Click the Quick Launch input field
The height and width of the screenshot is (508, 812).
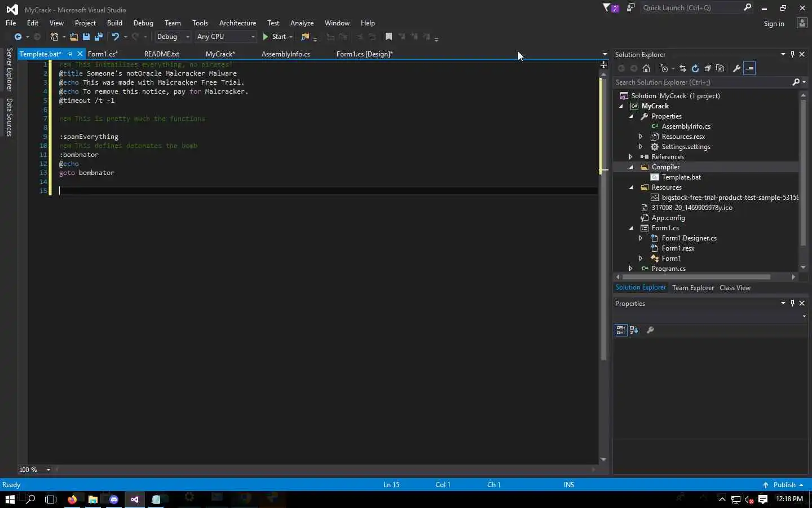coord(691,7)
